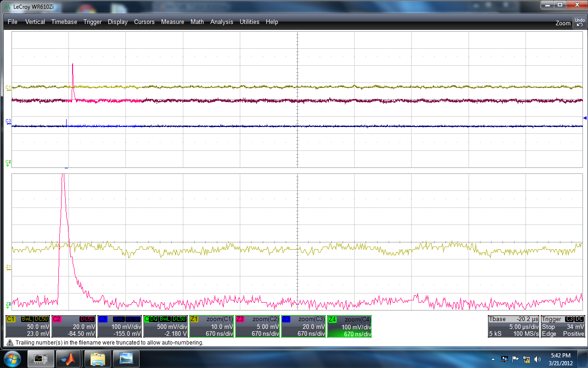Click the 'Trailing number(s) in the filename' message
Viewport: 588px width, 368px height.
pos(109,343)
